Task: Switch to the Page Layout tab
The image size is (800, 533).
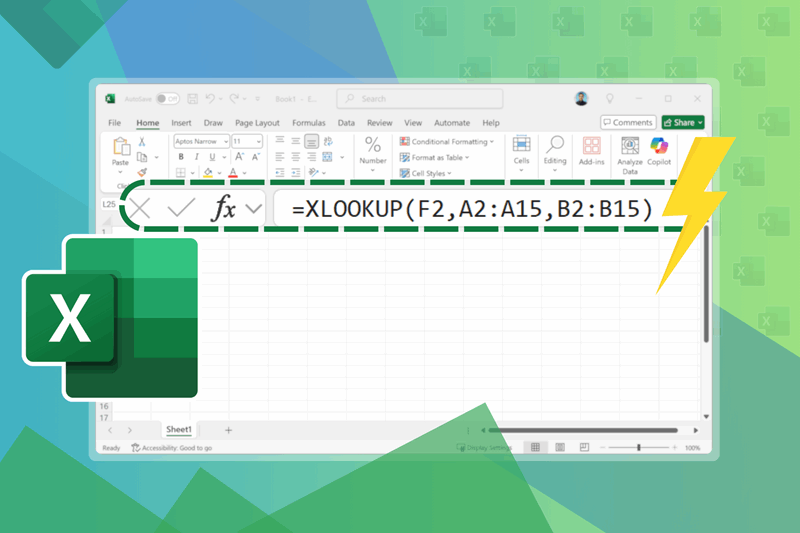Action: click(257, 123)
